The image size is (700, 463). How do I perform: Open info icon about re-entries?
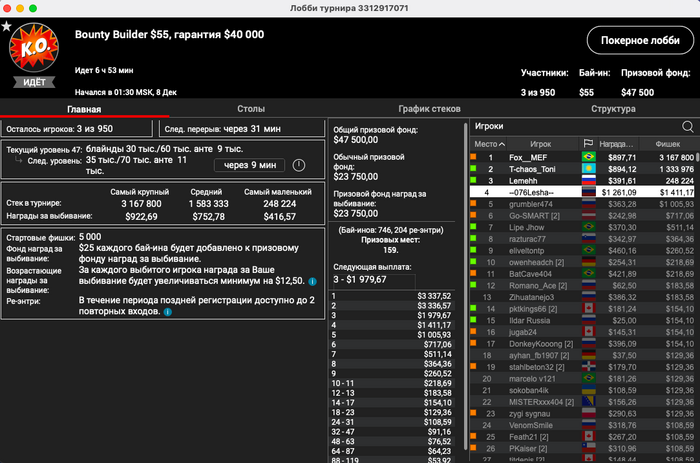[167, 312]
